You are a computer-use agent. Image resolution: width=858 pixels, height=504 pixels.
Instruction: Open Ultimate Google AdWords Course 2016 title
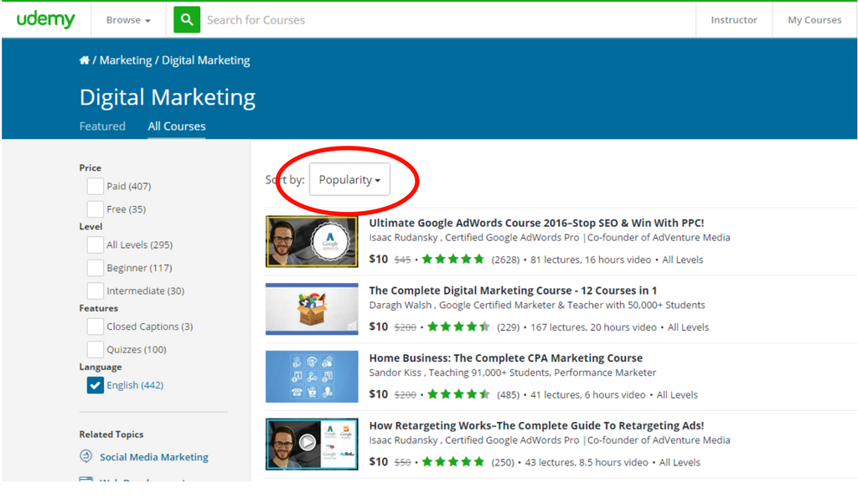(536, 223)
